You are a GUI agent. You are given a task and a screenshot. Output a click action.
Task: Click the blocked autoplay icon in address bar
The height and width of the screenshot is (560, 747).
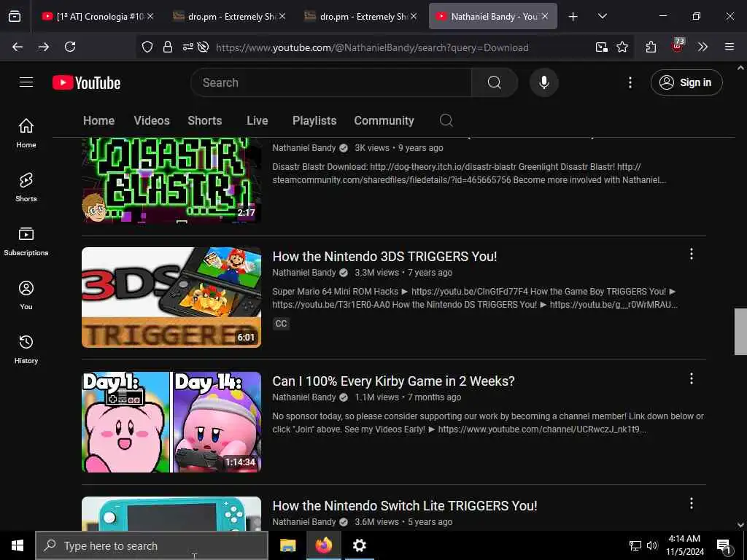coord(203,47)
